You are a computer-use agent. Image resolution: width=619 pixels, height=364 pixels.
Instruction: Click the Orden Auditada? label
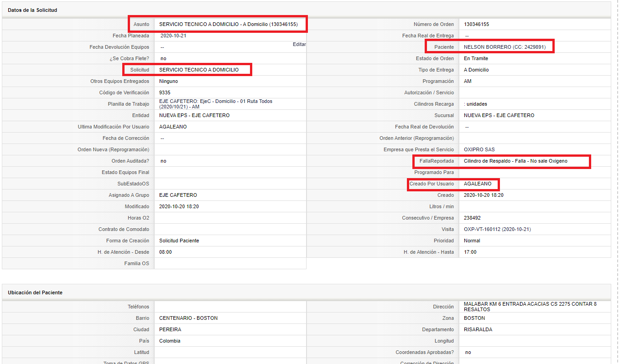[130, 161]
